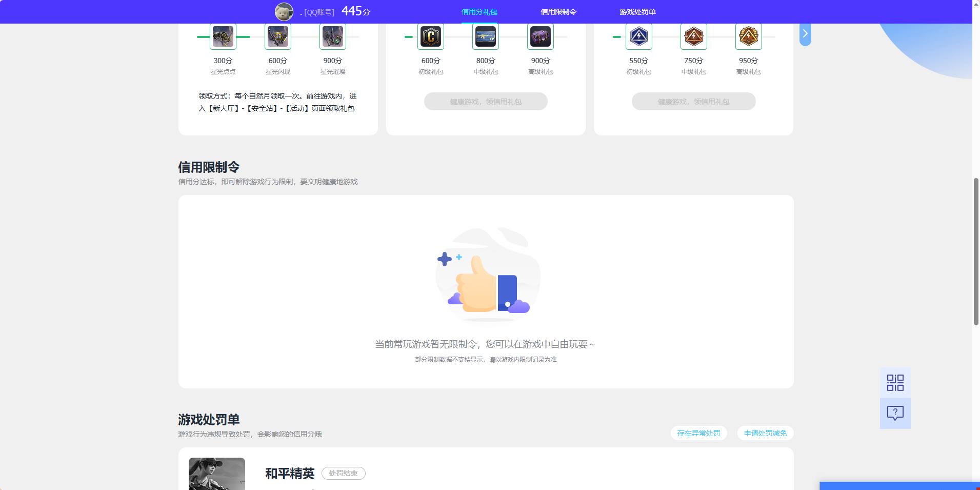Click 当前常玩游戏暂无限制令 message
The width and height of the screenshot is (980, 490).
(x=485, y=344)
